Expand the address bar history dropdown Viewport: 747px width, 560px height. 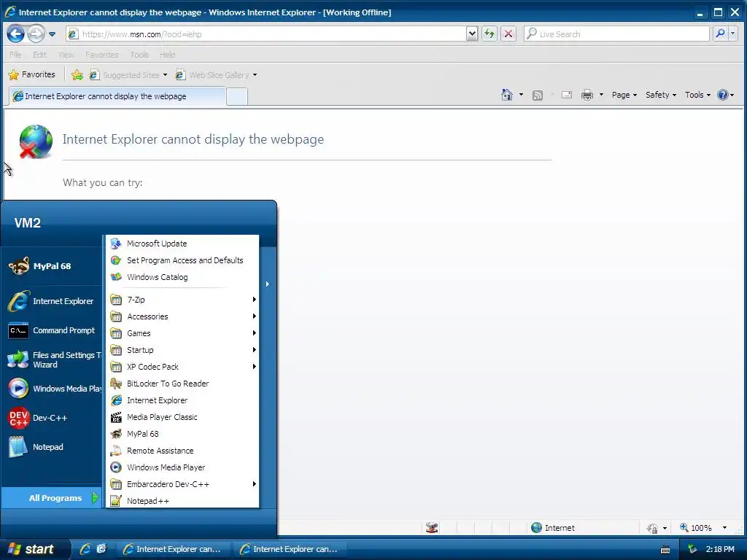(472, 34)
